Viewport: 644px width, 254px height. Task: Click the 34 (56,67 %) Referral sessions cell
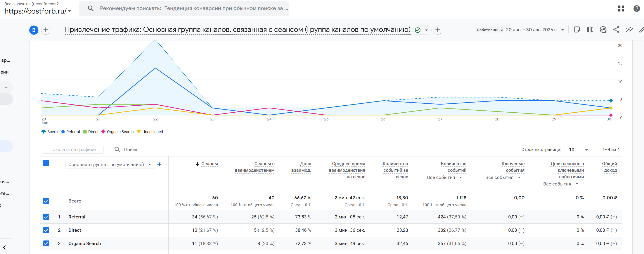point(205,217)
